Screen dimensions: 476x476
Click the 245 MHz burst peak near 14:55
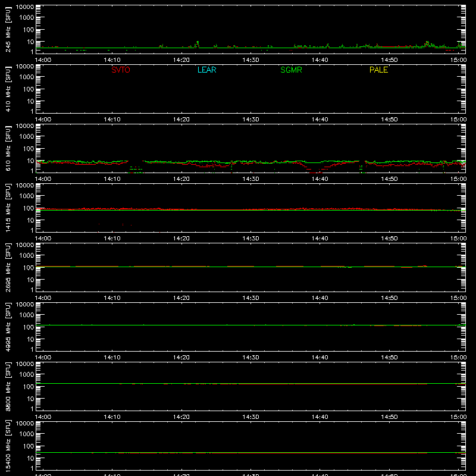pos(427,42)
